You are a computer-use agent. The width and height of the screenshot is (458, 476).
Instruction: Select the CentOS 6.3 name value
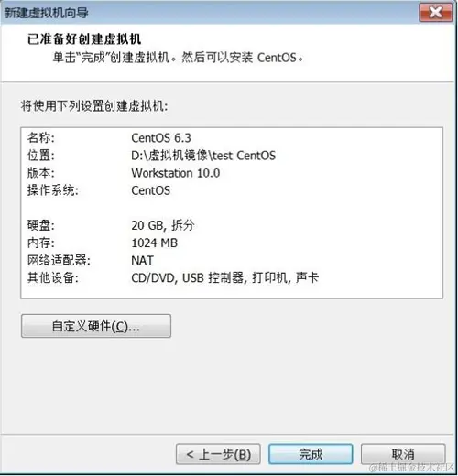[x=161, y=138]
